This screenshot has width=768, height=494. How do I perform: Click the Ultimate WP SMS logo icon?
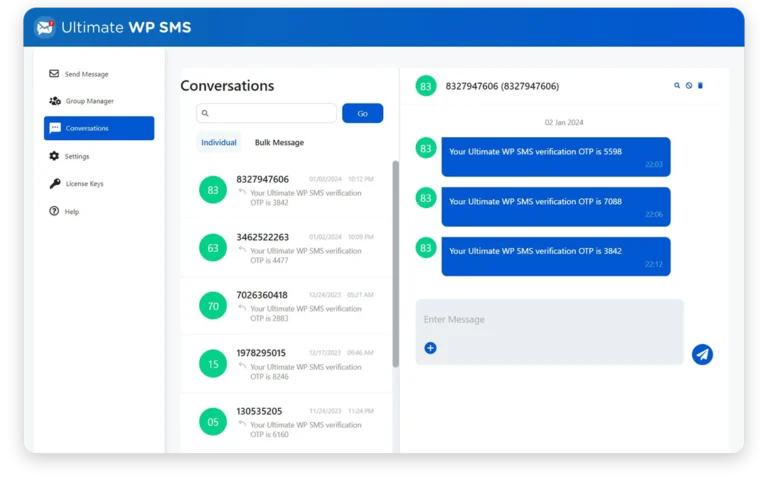[x=45, y=27]
